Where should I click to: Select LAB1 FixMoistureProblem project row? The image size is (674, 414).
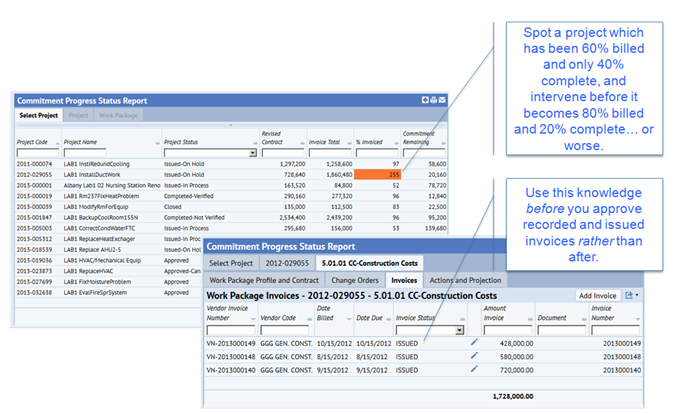click(x=109, y=282)
